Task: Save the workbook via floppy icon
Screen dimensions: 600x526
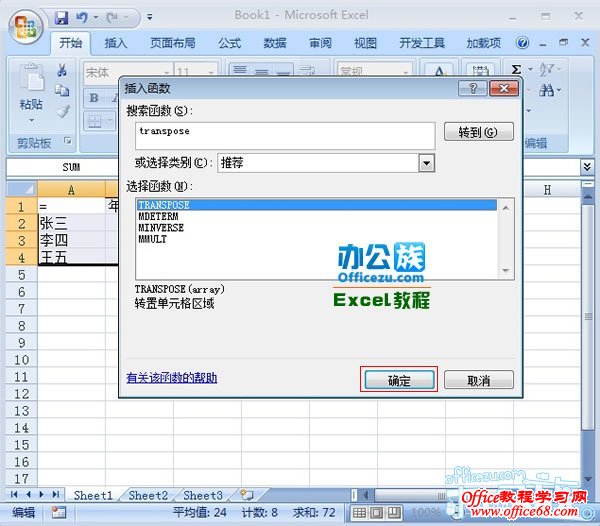Action: pos(61,17)
